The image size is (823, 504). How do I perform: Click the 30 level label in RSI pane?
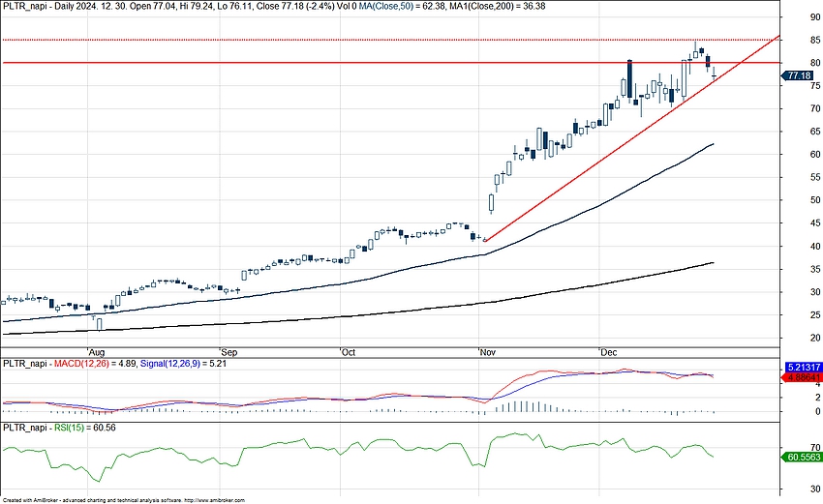(815, 489)
